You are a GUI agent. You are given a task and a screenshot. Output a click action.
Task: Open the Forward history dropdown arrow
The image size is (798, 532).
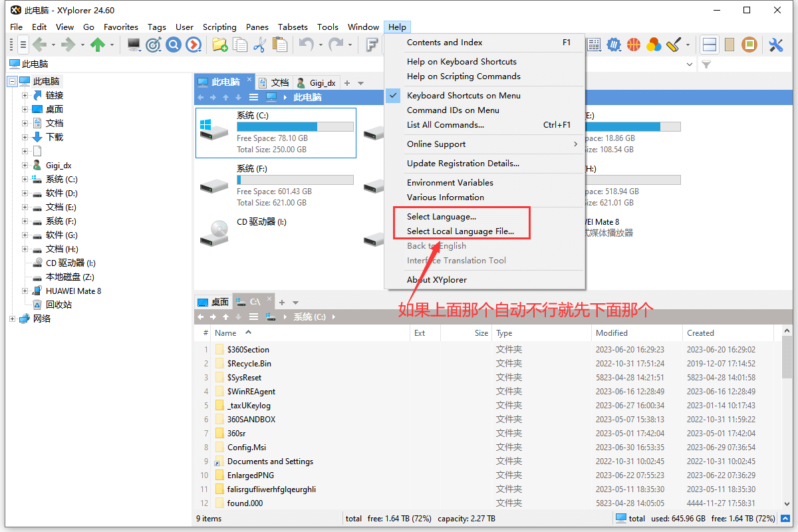click(x=82, y=45)
